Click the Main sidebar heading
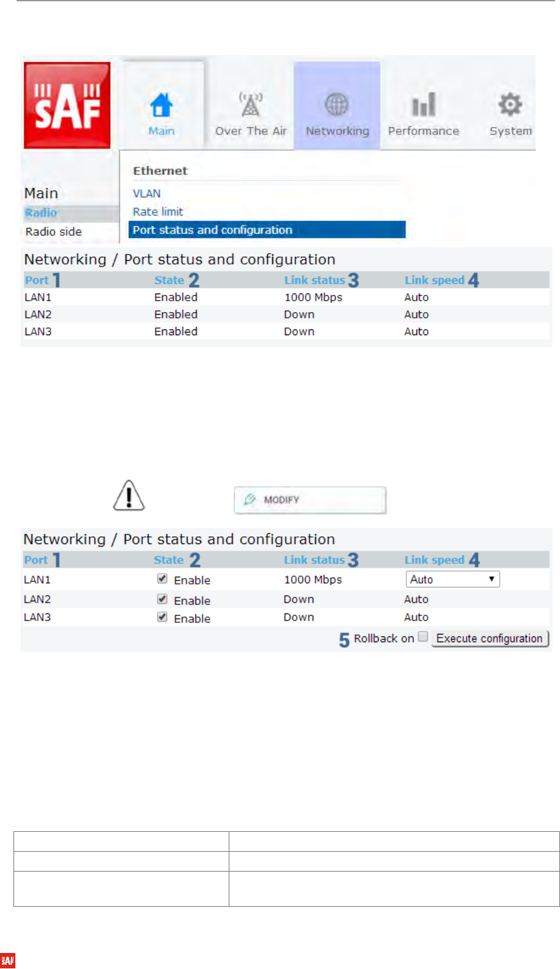 click(x=41, y=193)
